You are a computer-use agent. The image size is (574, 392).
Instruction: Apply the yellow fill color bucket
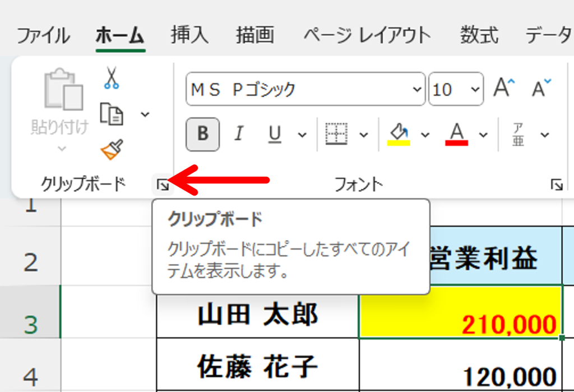pos(399,135)
